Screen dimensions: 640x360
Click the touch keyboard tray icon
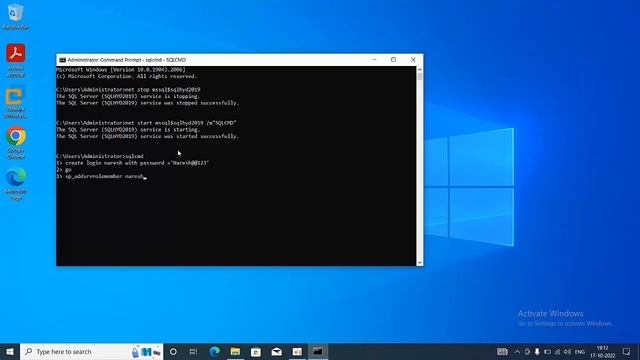pos(502,351)
